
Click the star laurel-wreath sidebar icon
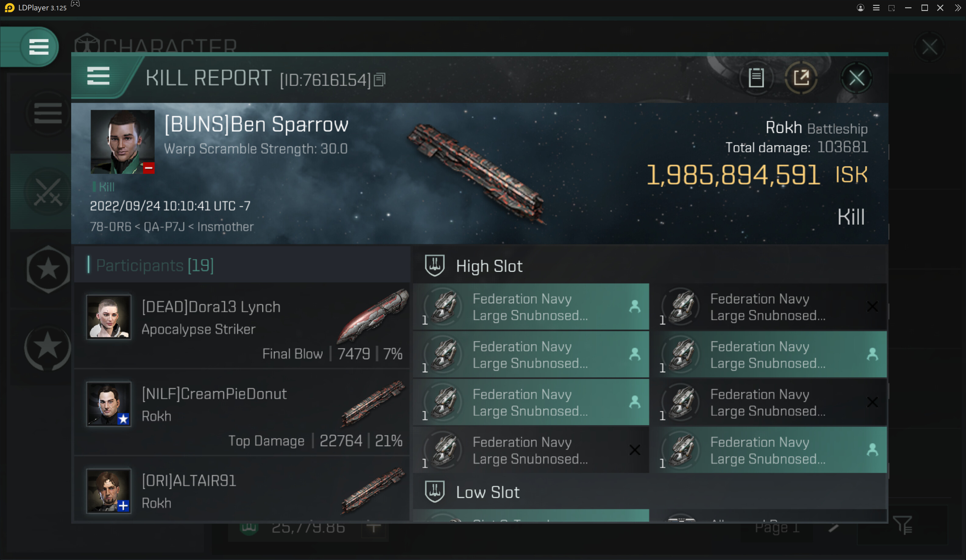pyautogui.click(x=48, y=348)
